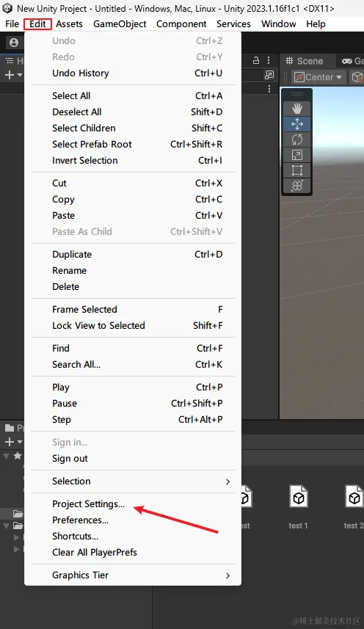Select the Move tool
This screenshot has width=364, height=629.
[x=296, y=124]
